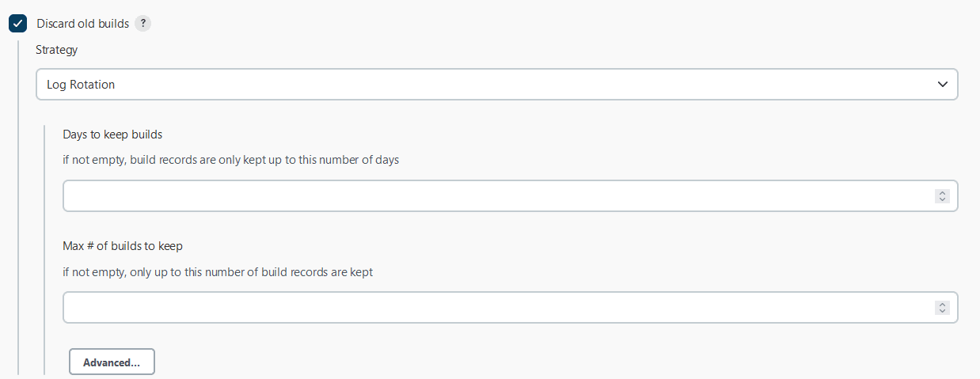
Task: Click the Strategy label
Action: 57,50
